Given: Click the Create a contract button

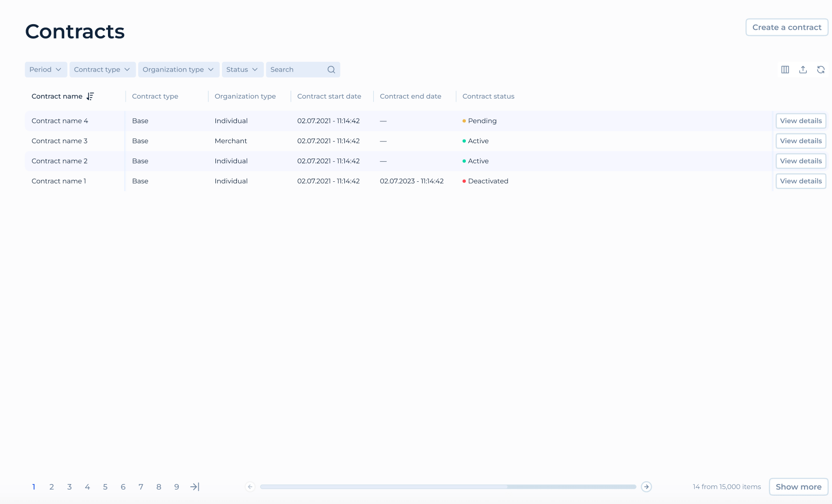Looking at the screenshot, I should tap(786, 27).
